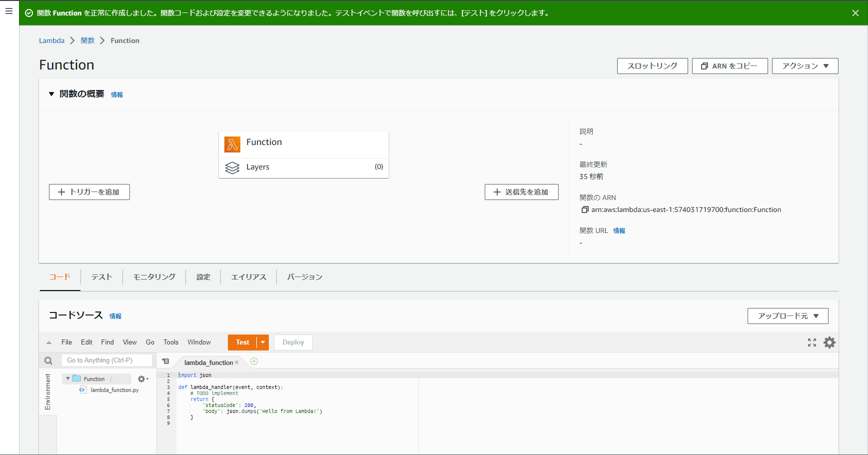
Task: Open the アクション dropdown menu
Action: click(805, 66)
